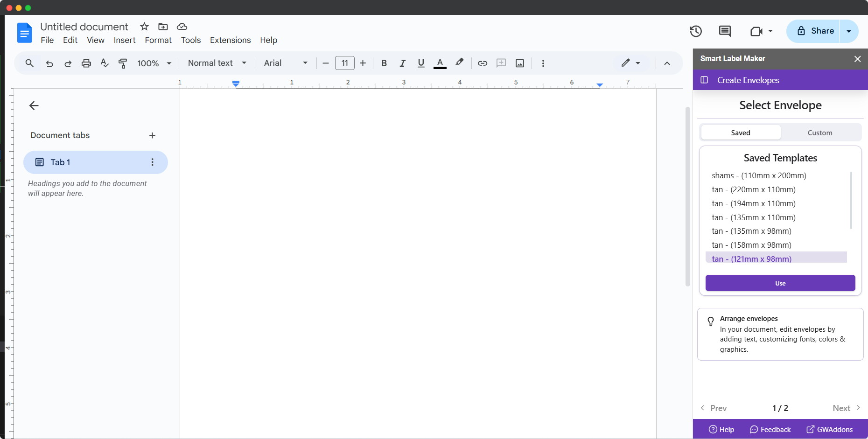The width and height of the screenshot is (868, 439).
Task: Star the Untitled document
Action: coord(145,27)
